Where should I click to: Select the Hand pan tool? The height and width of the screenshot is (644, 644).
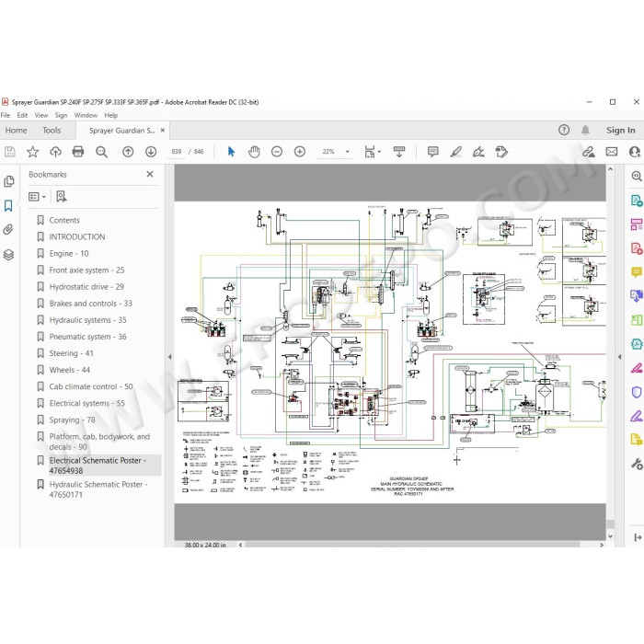(254, 152)
